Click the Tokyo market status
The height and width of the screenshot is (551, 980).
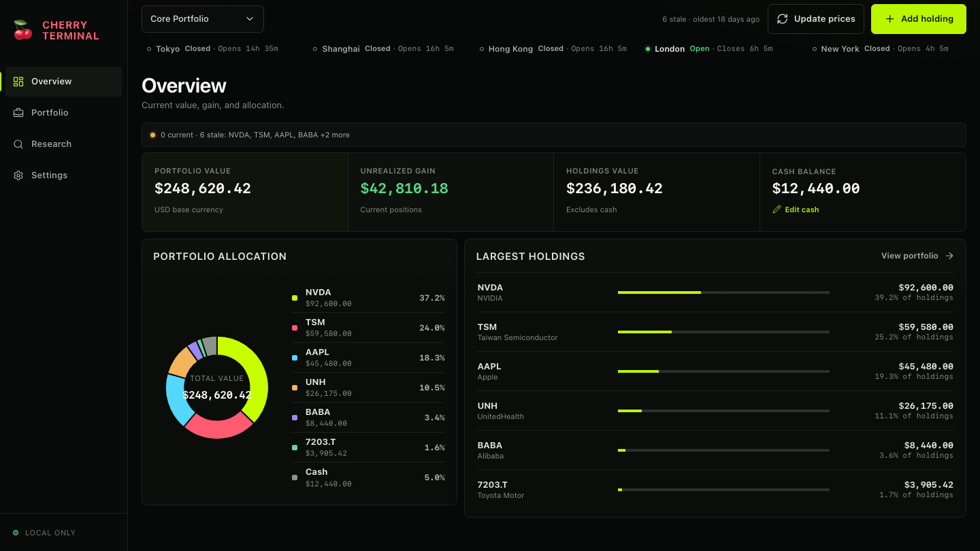[212, 49]
